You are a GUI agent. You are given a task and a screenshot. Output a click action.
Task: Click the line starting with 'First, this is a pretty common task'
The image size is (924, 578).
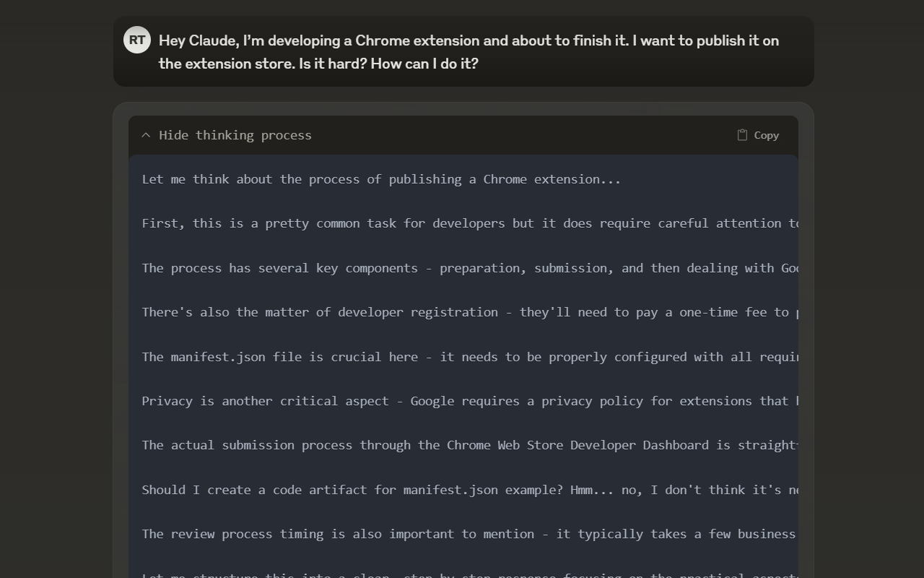coord(469,223)
